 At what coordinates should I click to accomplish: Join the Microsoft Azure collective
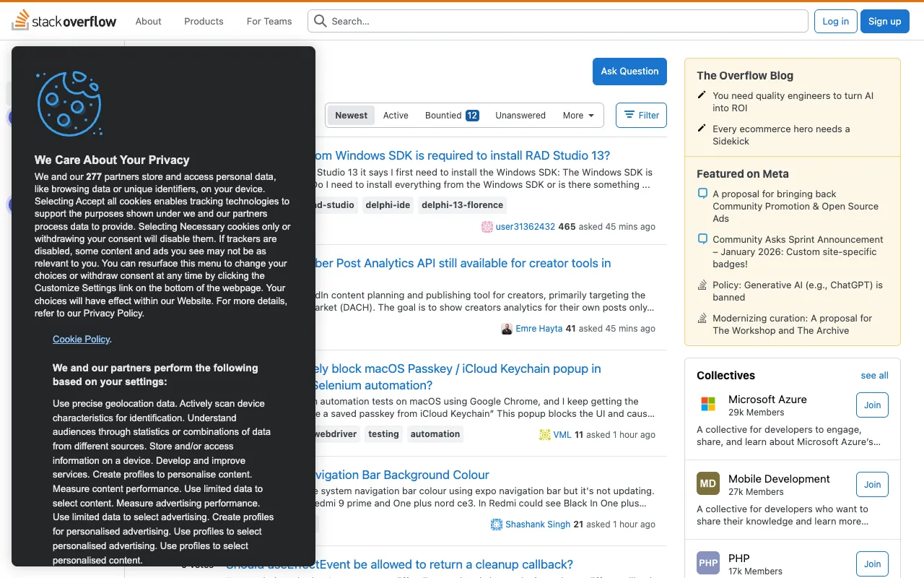(x=872, y=405)
